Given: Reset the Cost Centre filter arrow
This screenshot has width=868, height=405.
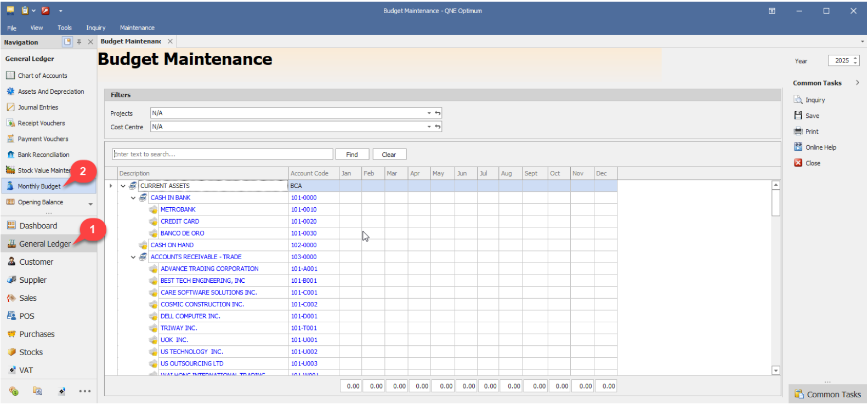Looking at the screenshot, I should pyautogui.click(x=438, y=127).
